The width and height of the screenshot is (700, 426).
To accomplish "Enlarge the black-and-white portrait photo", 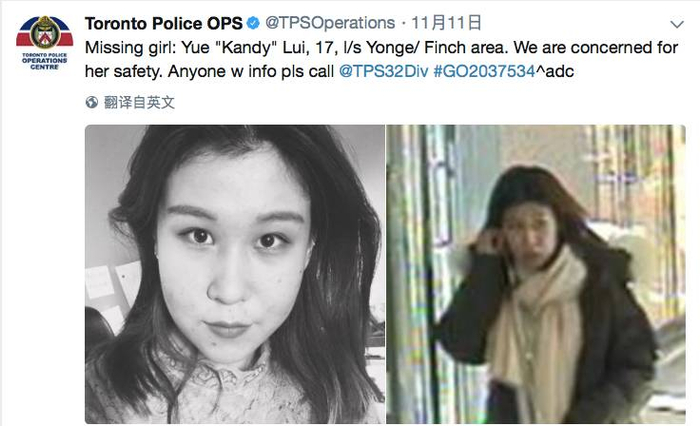I will [x=235, y=274].
